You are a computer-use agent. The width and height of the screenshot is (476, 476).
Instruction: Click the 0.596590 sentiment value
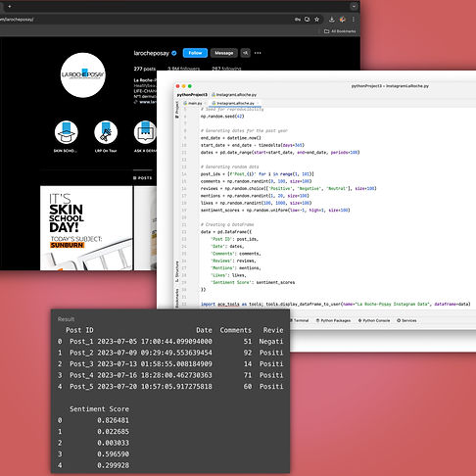pos(113,454)
